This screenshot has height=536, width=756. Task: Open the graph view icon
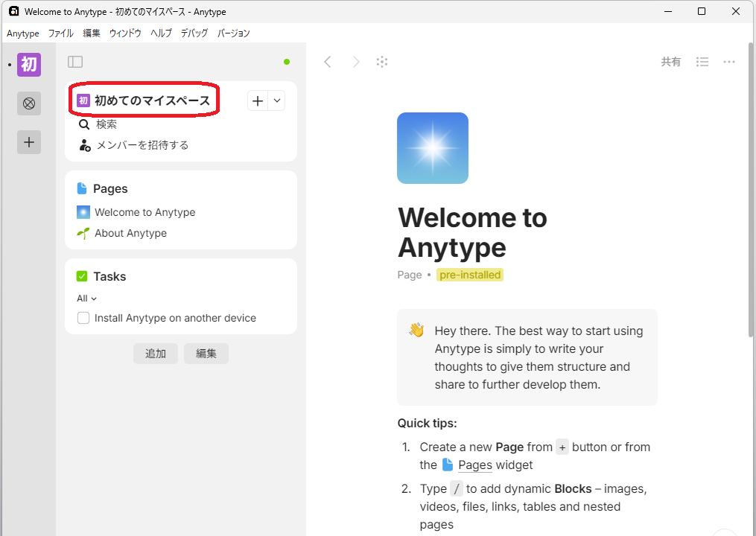tap(382, 62)
